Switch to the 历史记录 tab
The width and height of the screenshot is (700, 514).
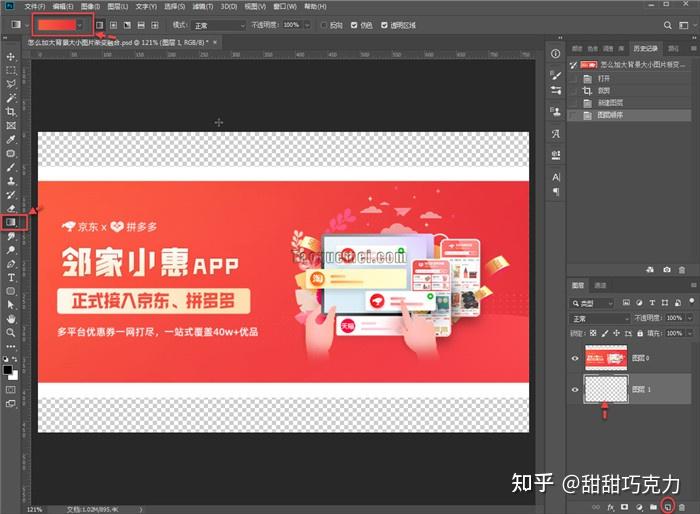[645, 48]
